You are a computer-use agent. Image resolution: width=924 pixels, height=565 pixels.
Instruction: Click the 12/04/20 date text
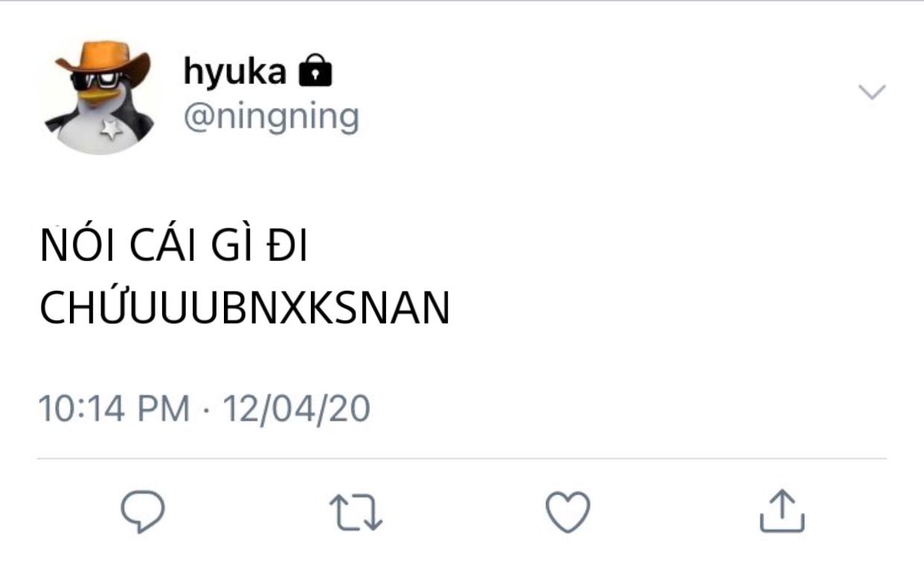tap(297, 408)
